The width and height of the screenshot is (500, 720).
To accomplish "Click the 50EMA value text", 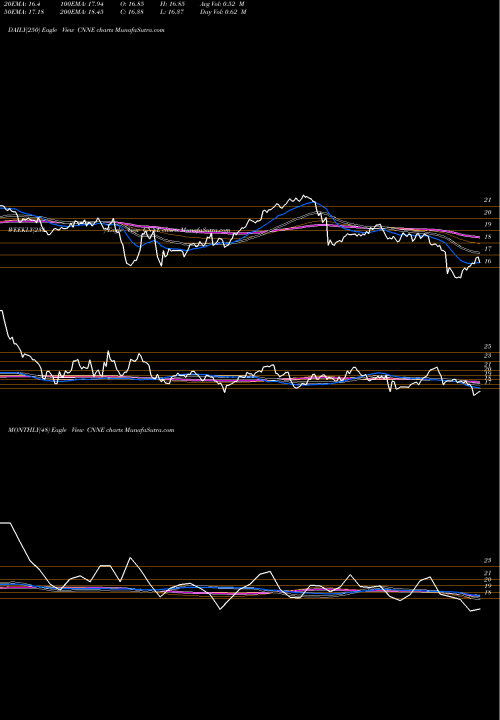I will [x=25, y=12].
